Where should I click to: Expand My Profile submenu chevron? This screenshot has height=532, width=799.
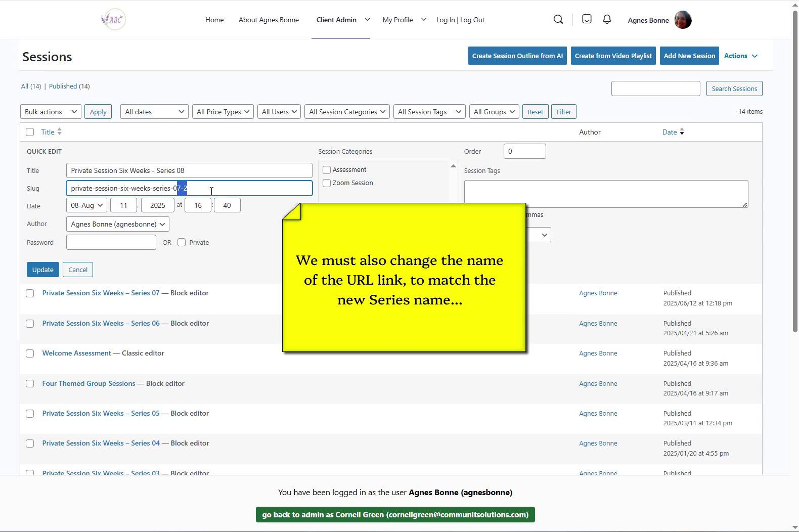(424, 20)
